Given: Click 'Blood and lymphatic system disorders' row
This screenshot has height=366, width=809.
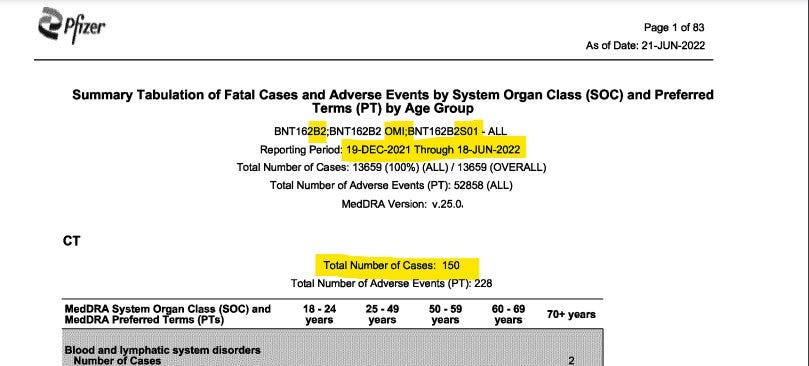Looking at the screenshot, I should point(163,350).
